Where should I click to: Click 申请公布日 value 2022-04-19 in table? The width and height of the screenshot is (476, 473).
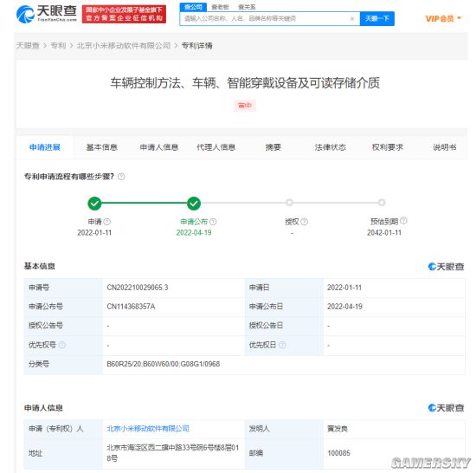coord(344,307)
